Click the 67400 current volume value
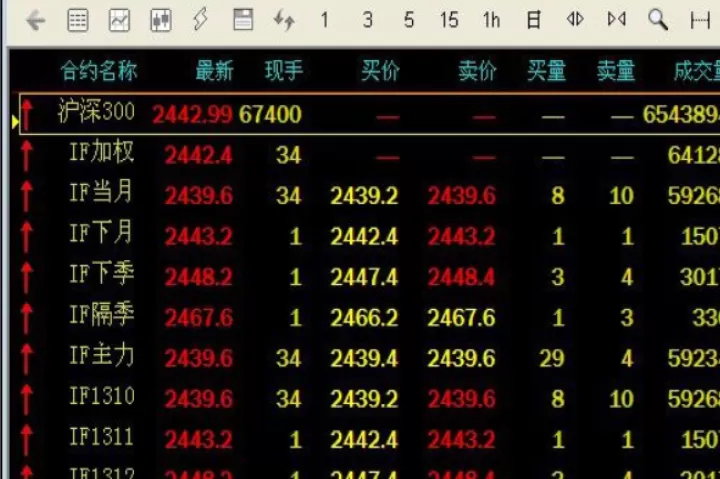The height and width of the screenshot is (479, 720). 270,114
